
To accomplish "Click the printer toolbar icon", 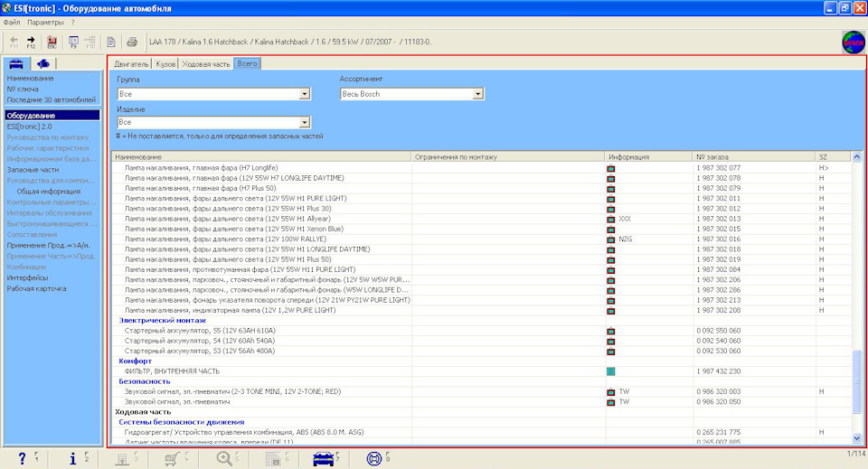I will pos(132,42).
